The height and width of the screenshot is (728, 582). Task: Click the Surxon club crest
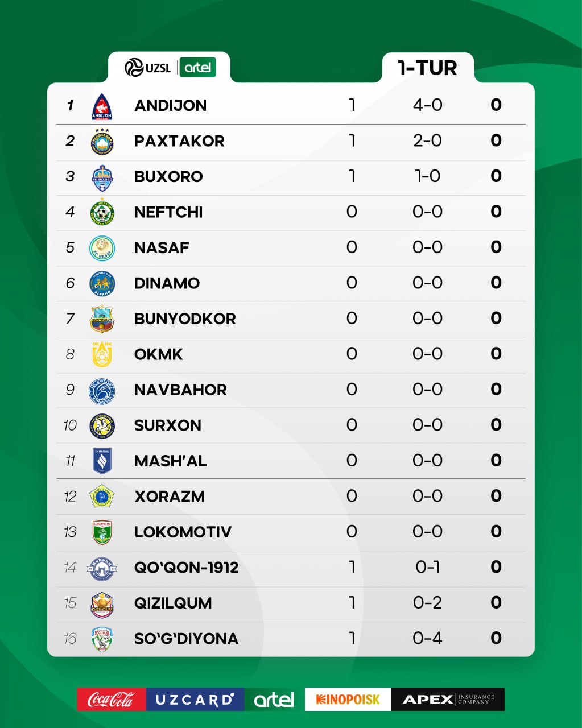pos(102,426)
